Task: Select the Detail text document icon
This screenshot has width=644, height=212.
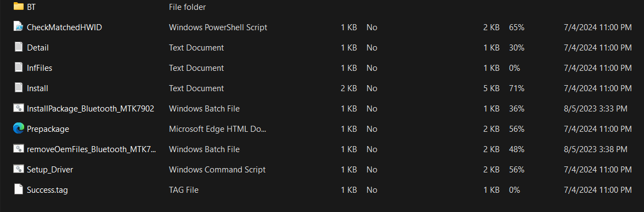Action: click(19, 47)
